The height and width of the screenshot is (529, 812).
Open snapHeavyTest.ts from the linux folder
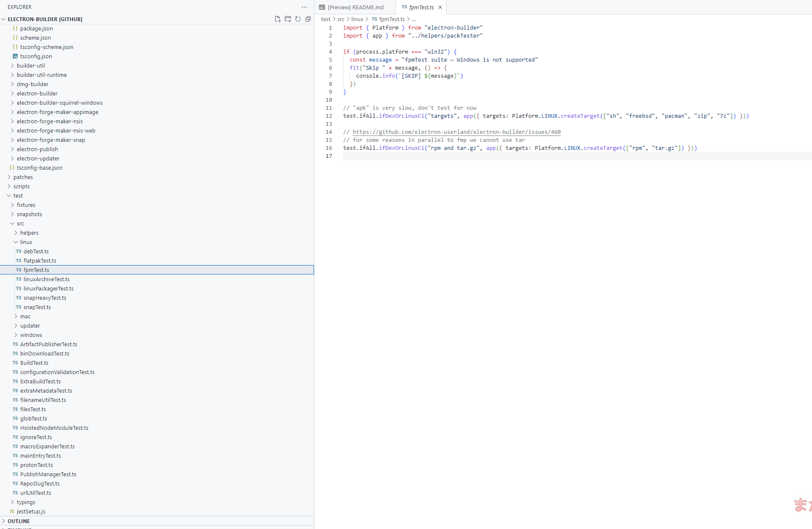coord(45,298)
